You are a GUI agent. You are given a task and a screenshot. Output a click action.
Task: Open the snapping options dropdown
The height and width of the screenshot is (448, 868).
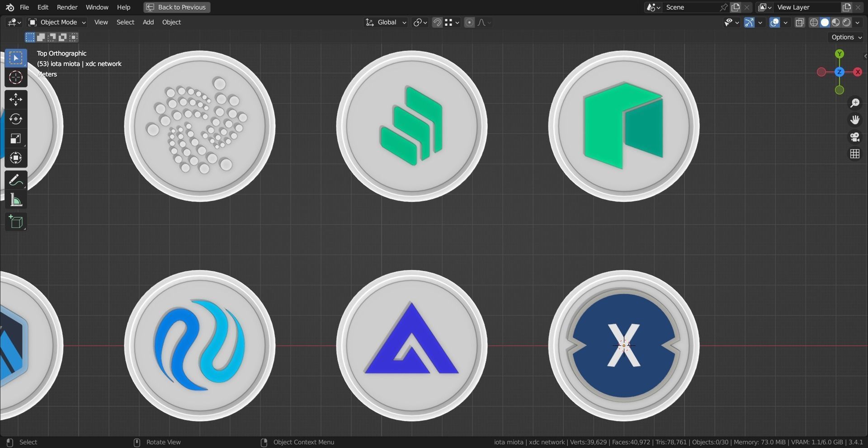[x=452, y=22]
